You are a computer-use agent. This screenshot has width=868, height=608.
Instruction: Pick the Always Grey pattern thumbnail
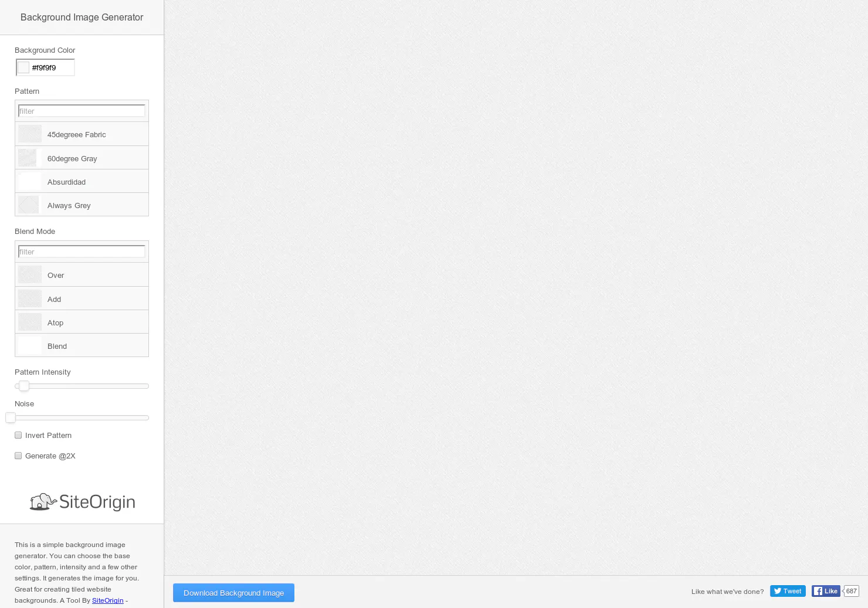click(x=28, y=205)
